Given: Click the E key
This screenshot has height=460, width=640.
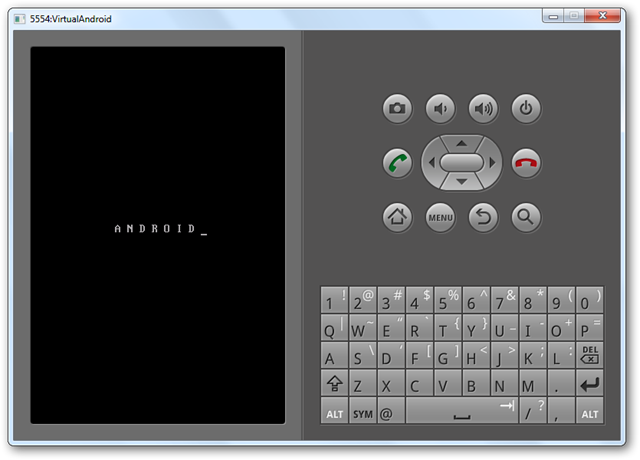Looking at the screenshot, I should tap(391, 327).
